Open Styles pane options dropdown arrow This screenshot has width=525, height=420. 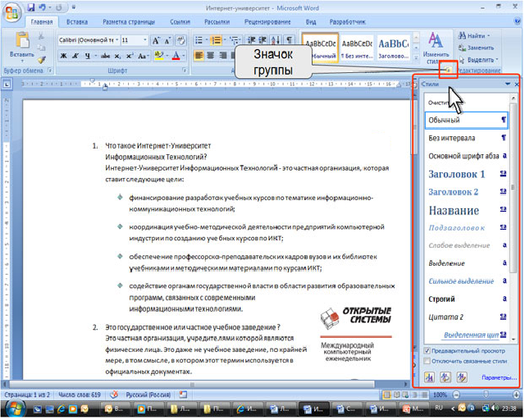pos(508,84)
